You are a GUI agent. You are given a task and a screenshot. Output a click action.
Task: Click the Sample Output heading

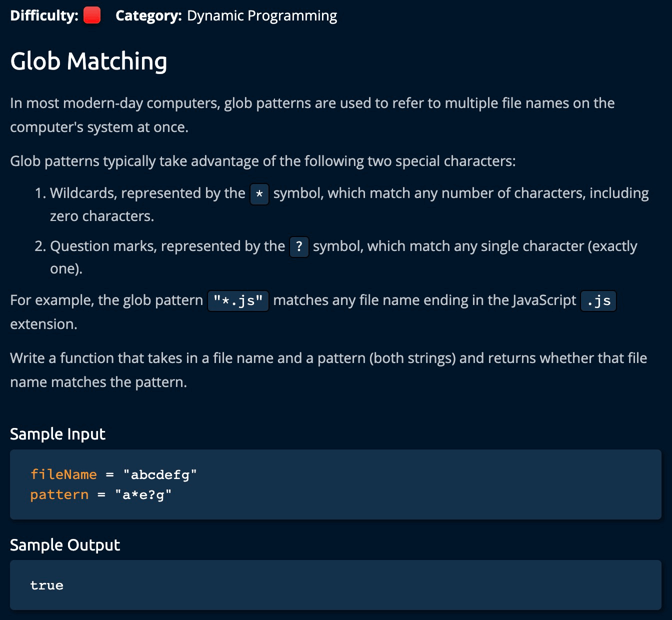point(65,544)
